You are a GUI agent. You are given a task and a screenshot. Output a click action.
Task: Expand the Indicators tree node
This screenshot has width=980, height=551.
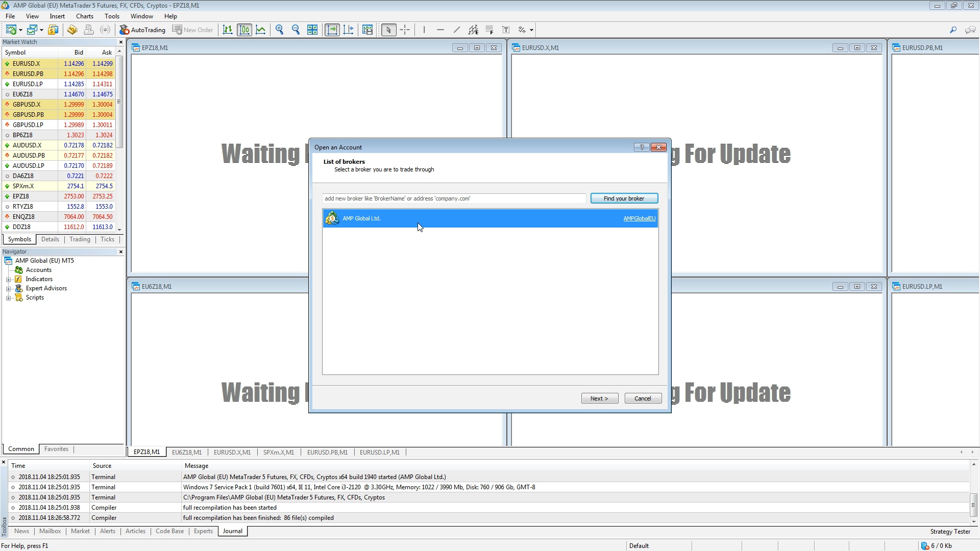pyautogui.click(x=9, y=280)
